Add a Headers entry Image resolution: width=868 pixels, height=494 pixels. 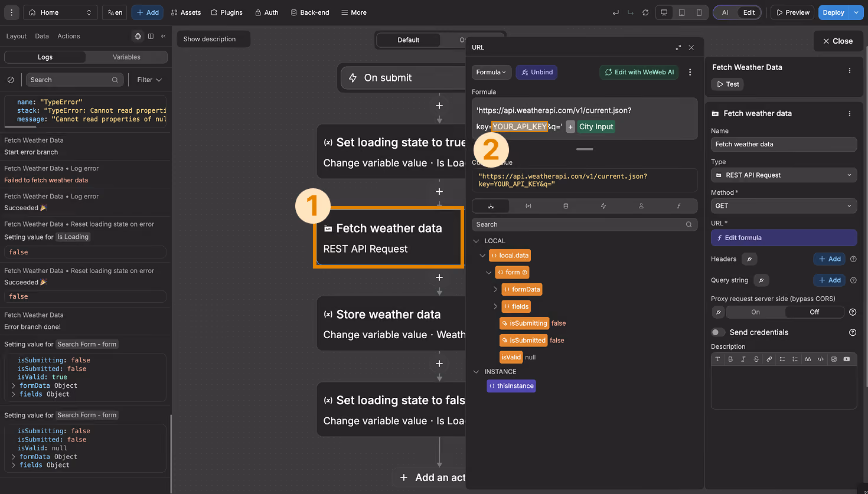point(830,259)
